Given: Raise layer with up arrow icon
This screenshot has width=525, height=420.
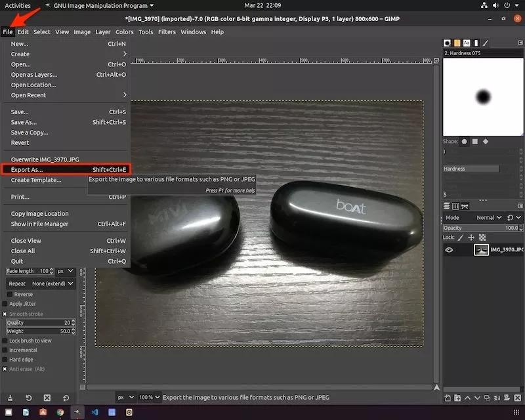Looking at the screenshot, I should pos(467,398).
